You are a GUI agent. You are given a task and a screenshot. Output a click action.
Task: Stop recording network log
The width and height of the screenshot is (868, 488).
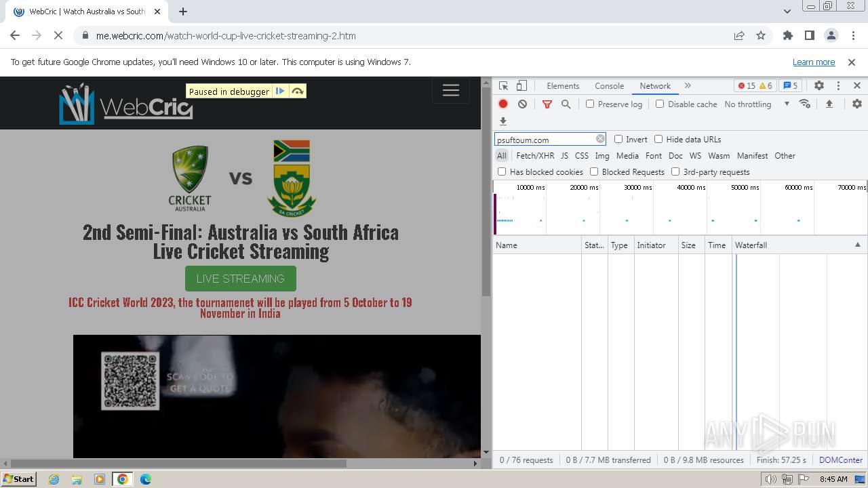point(503,104)
